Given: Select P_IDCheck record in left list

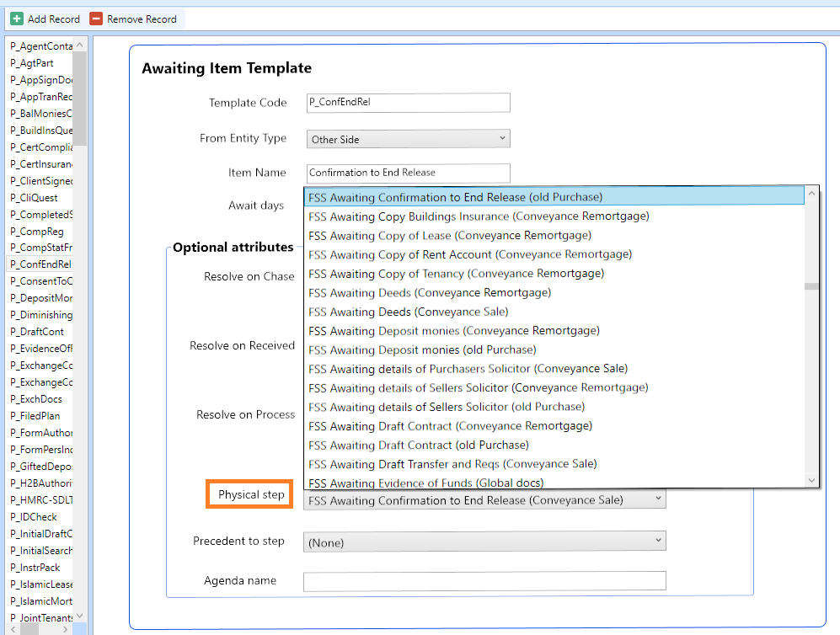Looking at the screenshot, I should 34,517.
